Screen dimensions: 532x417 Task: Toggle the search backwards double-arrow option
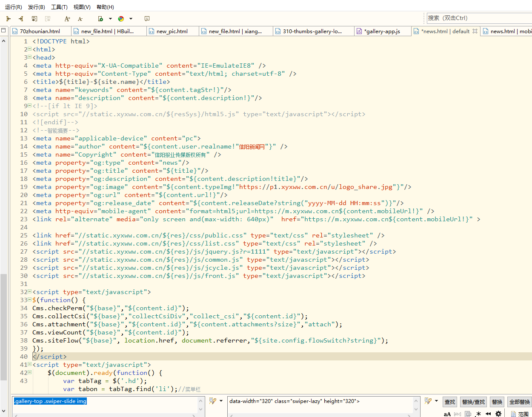click(488, 414)
